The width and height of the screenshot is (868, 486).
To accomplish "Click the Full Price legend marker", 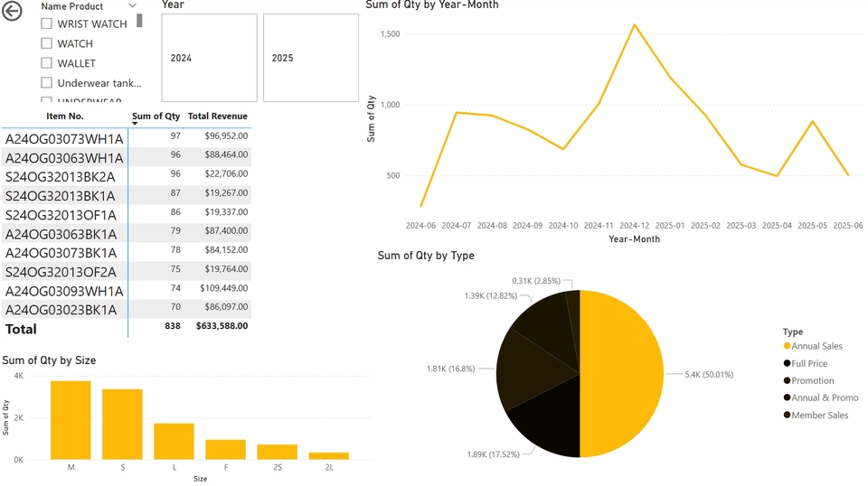I will (787, 363).
